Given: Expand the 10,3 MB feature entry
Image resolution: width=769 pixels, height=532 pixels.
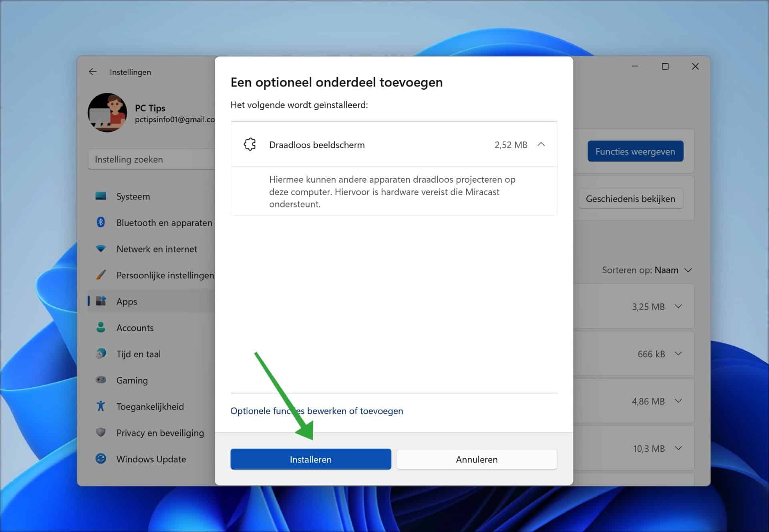Looking at the screenshot, I should pos(678,449).
